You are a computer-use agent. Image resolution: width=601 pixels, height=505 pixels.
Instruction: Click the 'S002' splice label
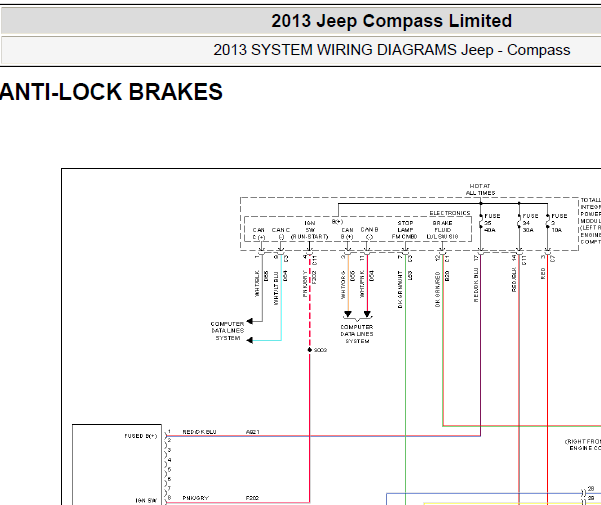pyautogui.click(x=320, y=350)
